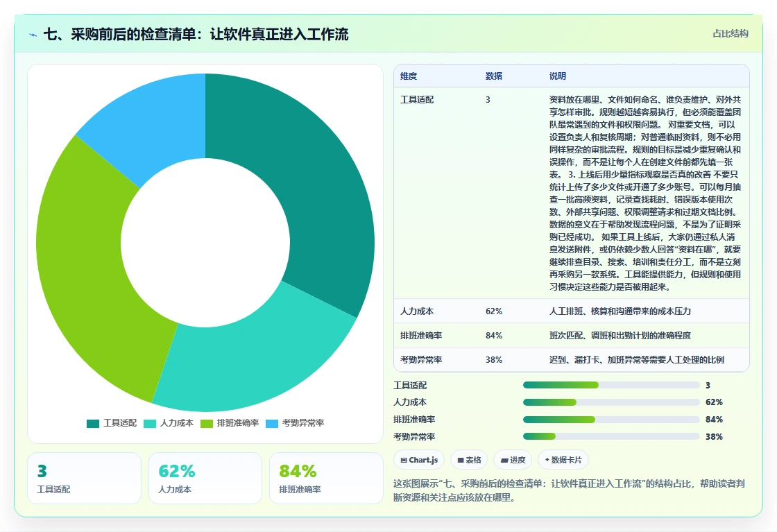Click the 62% value beside the progress bar
The width and height of the screenshot is (777, 532).
(x=714, y=402)
